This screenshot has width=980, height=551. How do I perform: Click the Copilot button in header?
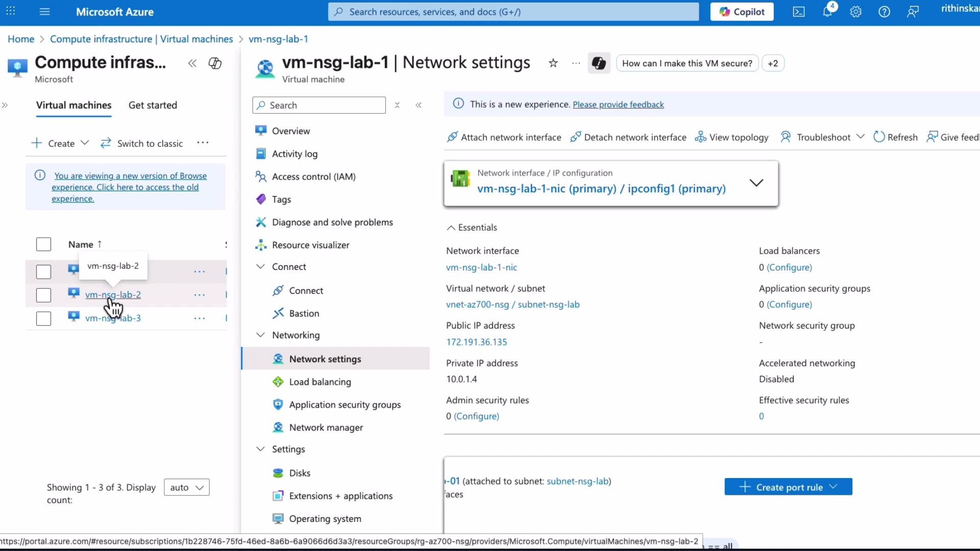[742, 12]
